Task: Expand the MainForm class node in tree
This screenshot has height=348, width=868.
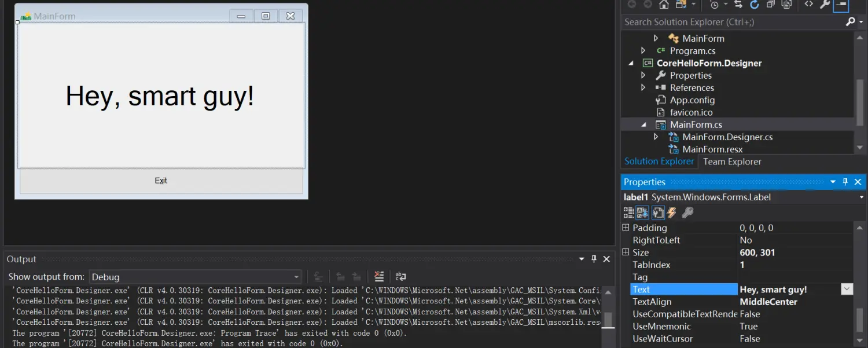Action: click(656, 38)
